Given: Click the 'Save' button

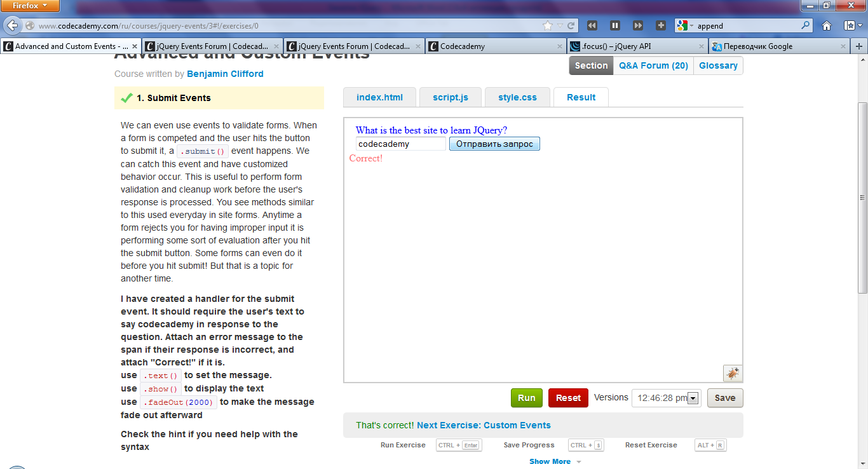Looking at the screenshot, I should pyautogui.click(x=725, y=398).
